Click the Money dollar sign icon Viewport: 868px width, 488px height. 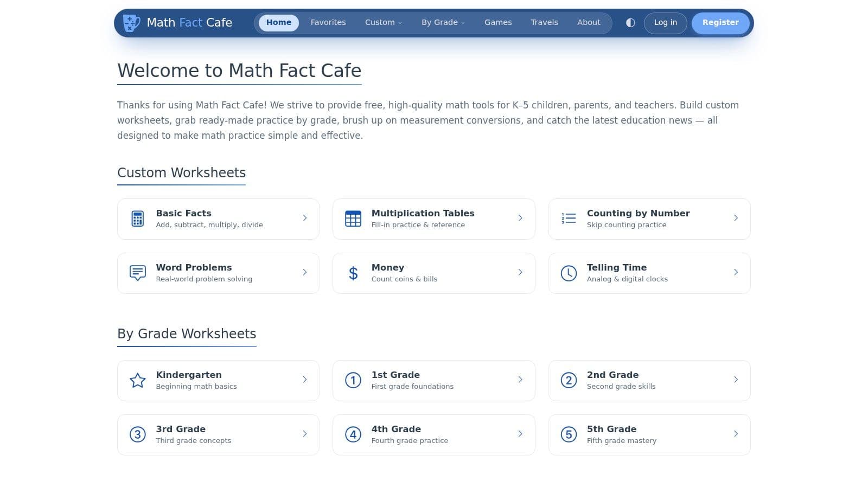[353, 273]
